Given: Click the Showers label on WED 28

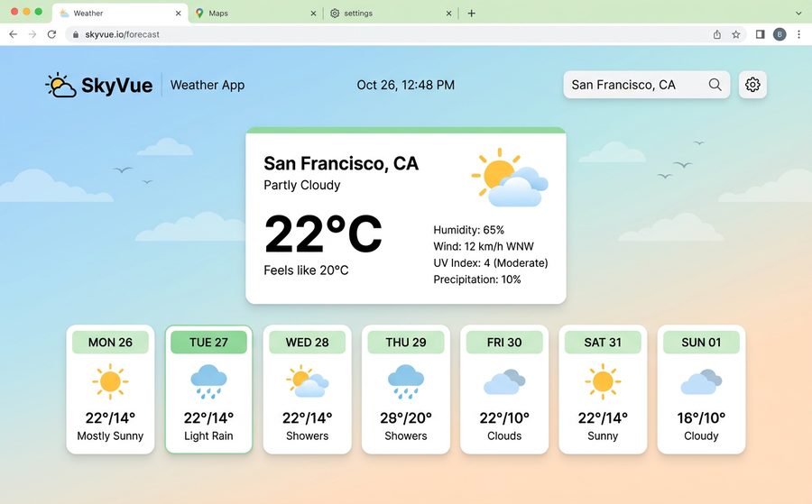Looking at the screenshot, I should click(x=307, y=435).
